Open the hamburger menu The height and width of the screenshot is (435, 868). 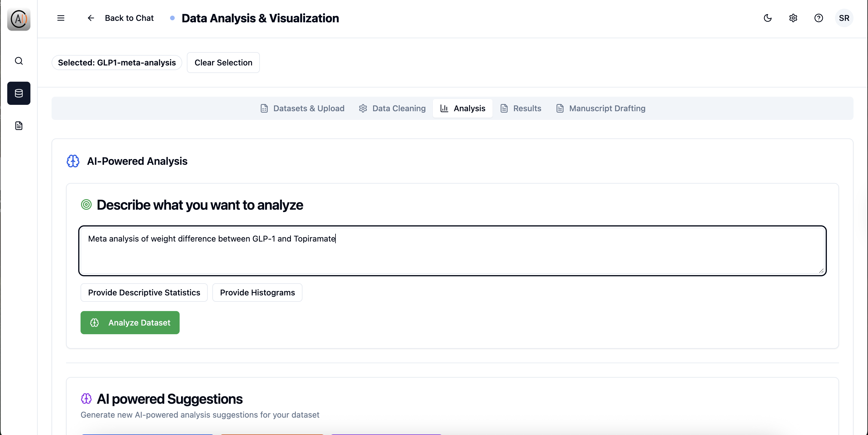61,18
